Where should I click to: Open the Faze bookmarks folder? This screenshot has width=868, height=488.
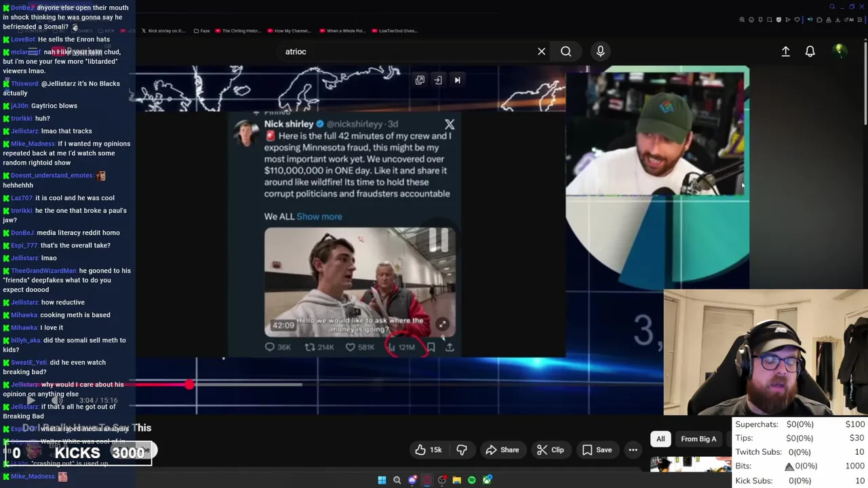click(202, 30)
